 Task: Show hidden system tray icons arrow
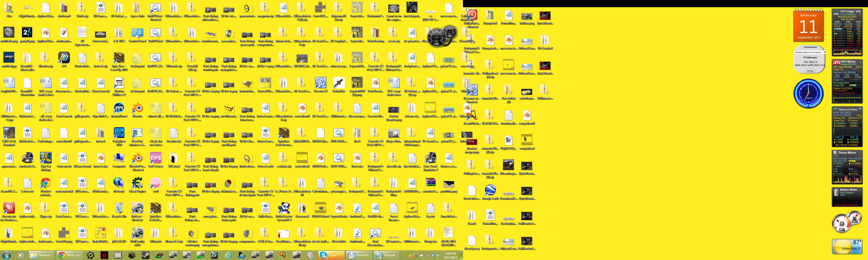404,256
